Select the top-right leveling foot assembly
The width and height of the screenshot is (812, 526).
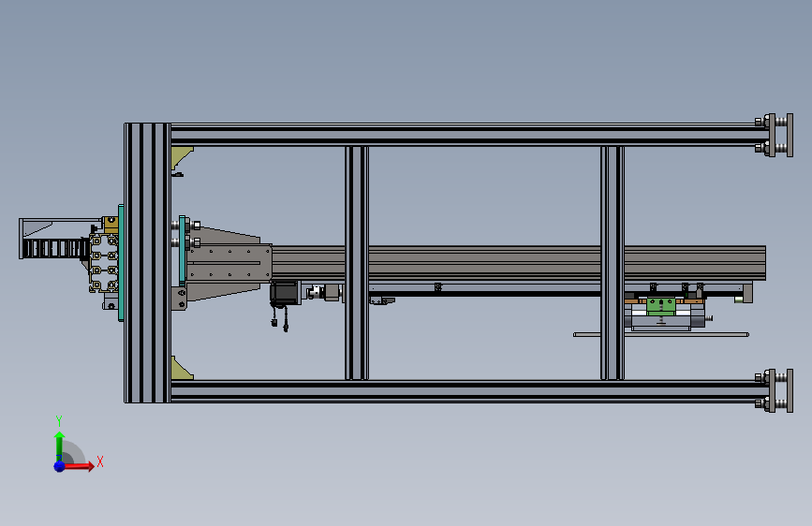[775, 135]
